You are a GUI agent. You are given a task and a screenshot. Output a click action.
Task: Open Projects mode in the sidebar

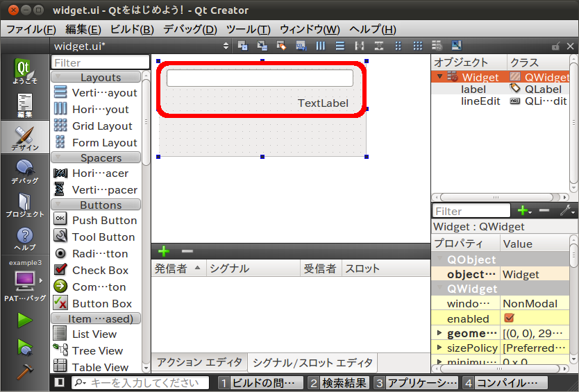pyautogui.click(x=24, y=205)
